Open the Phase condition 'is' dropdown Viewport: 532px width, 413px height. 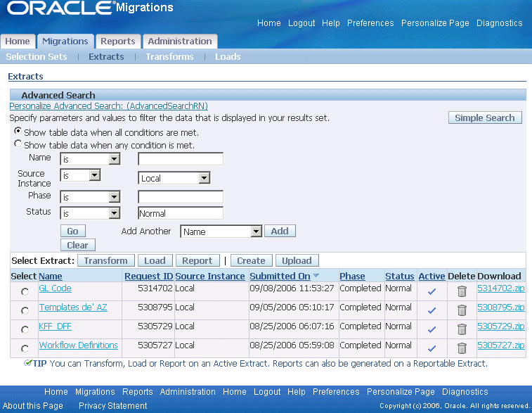click(x=90, y=197)
